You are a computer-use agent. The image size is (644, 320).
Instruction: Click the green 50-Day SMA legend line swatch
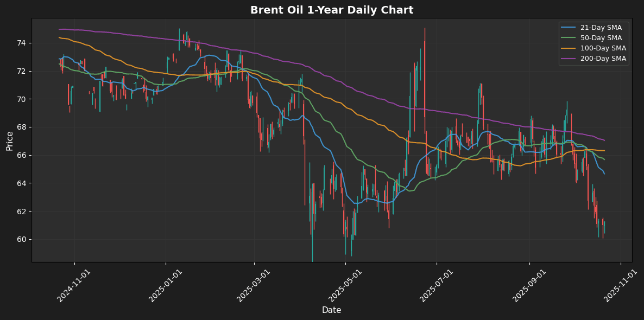pos(569,38)
